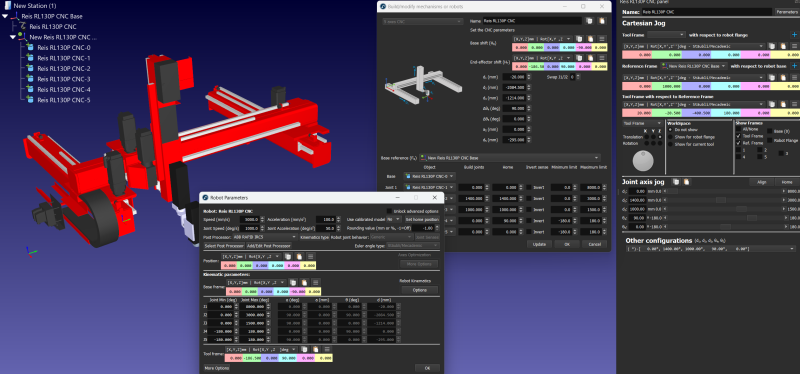Click the Cartesian jog round dial
800x374 pixels.
click(642, 161)
